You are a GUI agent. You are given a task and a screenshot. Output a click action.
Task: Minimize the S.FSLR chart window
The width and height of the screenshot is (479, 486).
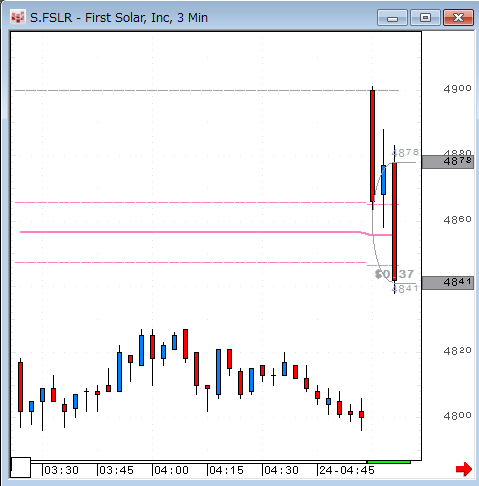coord(392,18)
